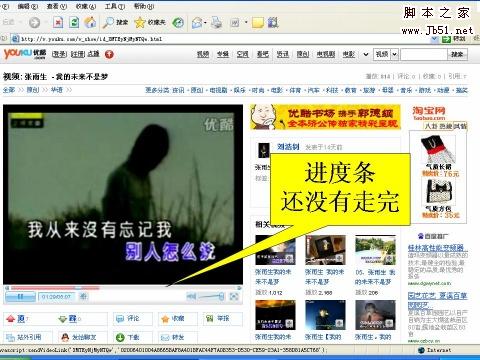This screenshot has height=360, width=480.
Task: Click the 电视剧 link in the Youku navigation
Action: click(325, 54)
